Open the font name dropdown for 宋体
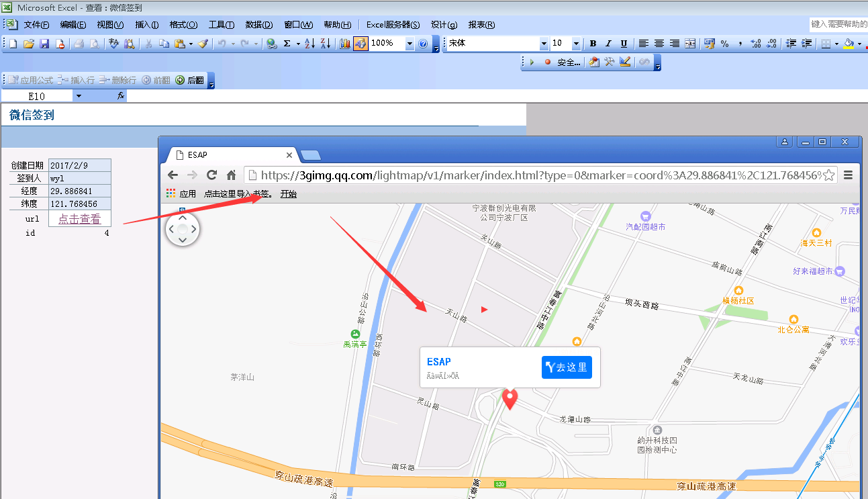The image size is (868, 499). [544, 44]
